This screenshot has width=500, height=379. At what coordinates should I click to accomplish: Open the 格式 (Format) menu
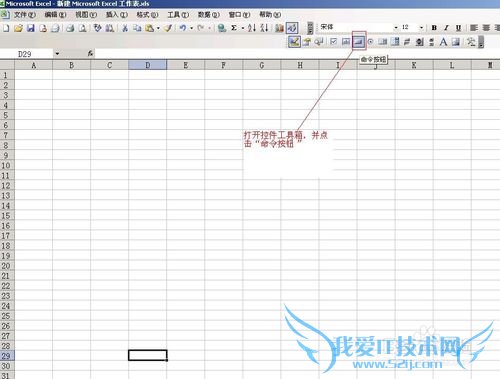(147, 15)
